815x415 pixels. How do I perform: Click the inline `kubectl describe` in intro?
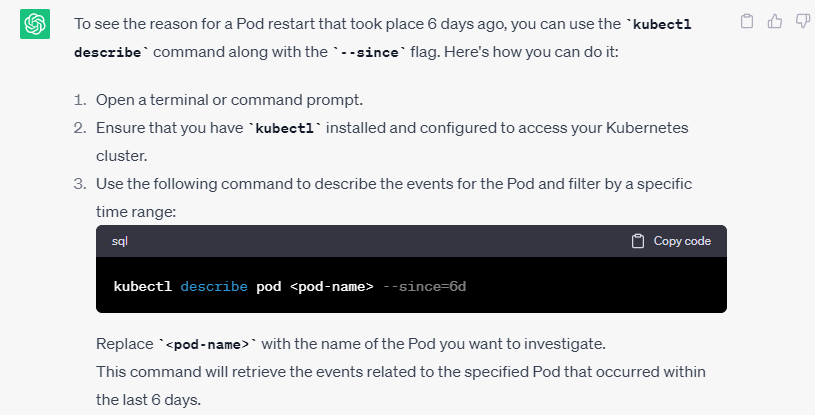pyautogui.click(x=383, y=38)
